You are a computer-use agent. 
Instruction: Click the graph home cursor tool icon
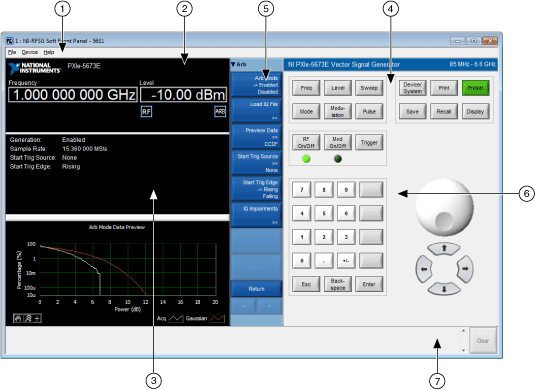[18, 318]
